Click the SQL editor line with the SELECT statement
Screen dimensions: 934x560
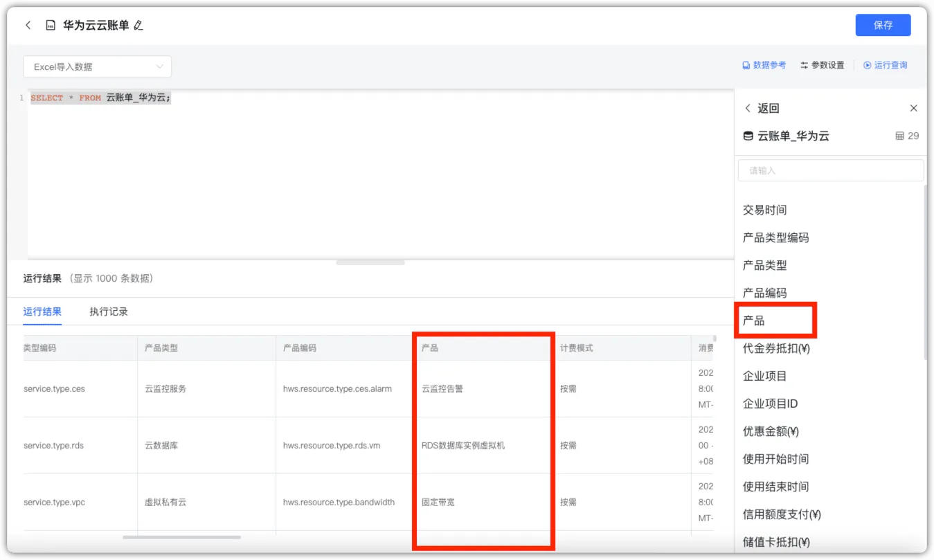coord(101,98)
